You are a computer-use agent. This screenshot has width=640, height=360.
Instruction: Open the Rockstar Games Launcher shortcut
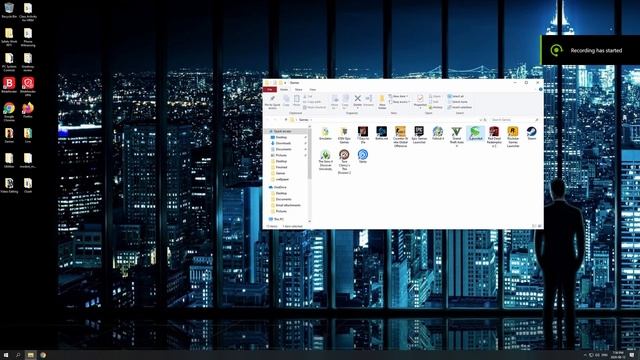click(x=513, y=137)
